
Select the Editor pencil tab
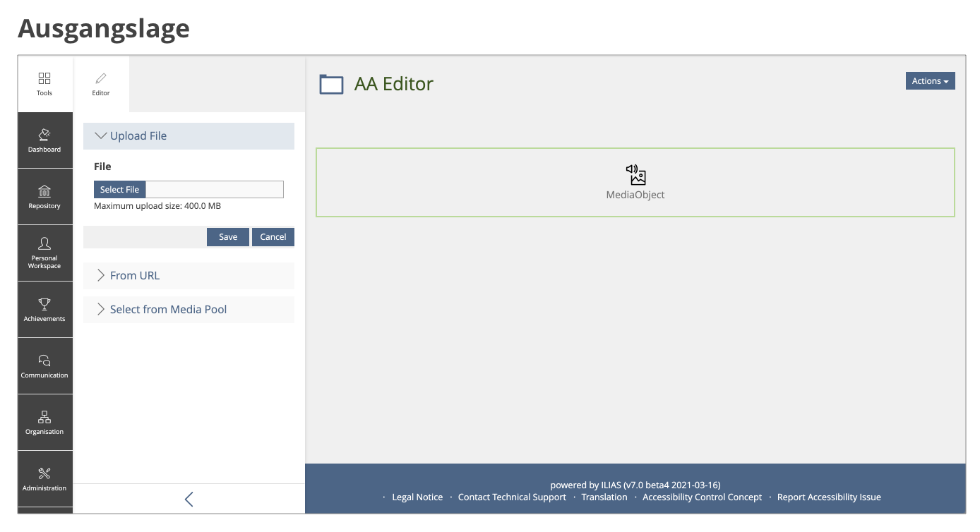(101, 84)
